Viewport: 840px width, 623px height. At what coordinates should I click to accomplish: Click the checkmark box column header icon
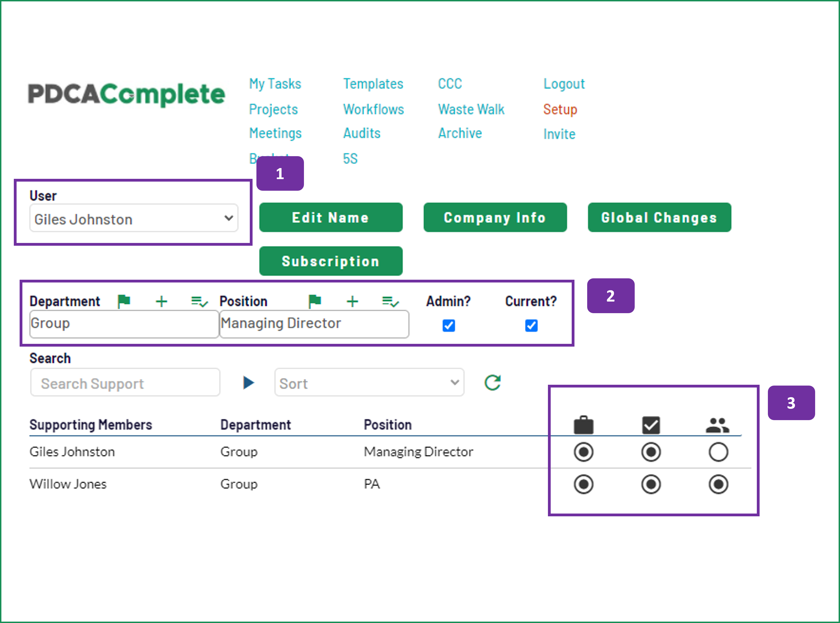click(651, 425)
